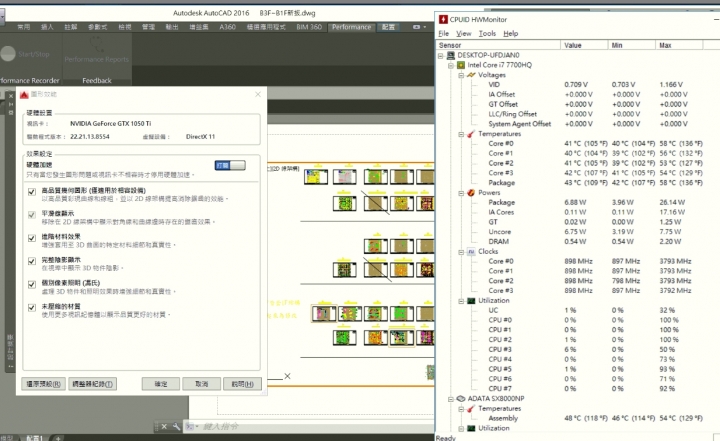Click the CPU chip icon beside Intel Core i7 7700HQ
Screen dimensions: 720x441
click(x=461, y=65)
